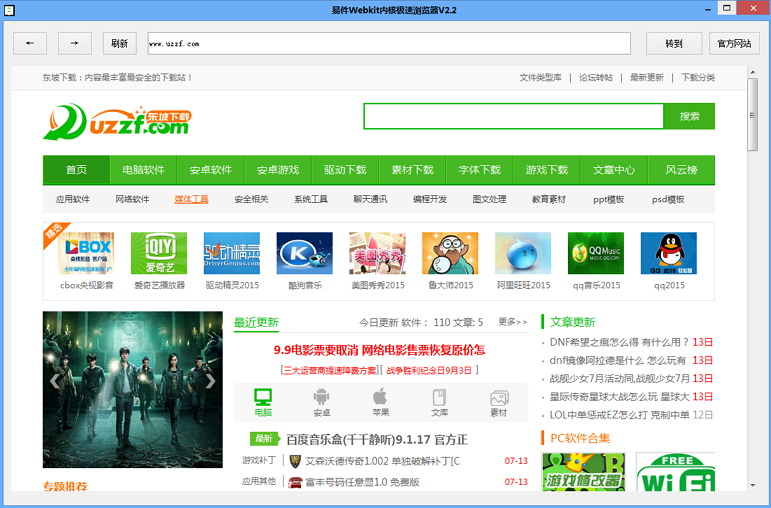Click the 酷狗音乐 app icon
This screenshot has width=771, height=508.
click(304, 253)
